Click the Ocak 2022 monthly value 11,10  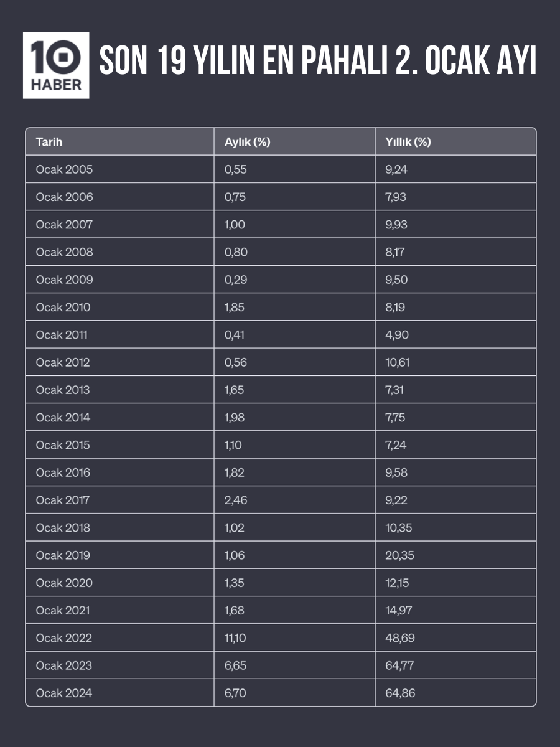click(x=236, y=638)
